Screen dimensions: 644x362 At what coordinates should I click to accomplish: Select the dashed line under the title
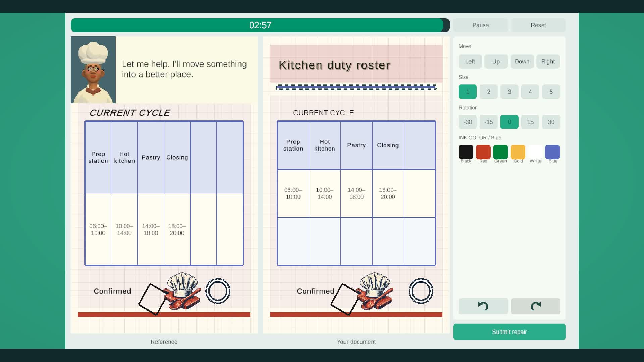[356, 87]
